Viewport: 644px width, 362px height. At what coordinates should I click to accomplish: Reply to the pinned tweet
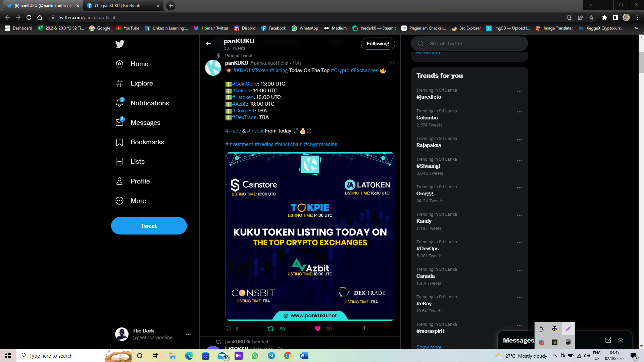229,329
